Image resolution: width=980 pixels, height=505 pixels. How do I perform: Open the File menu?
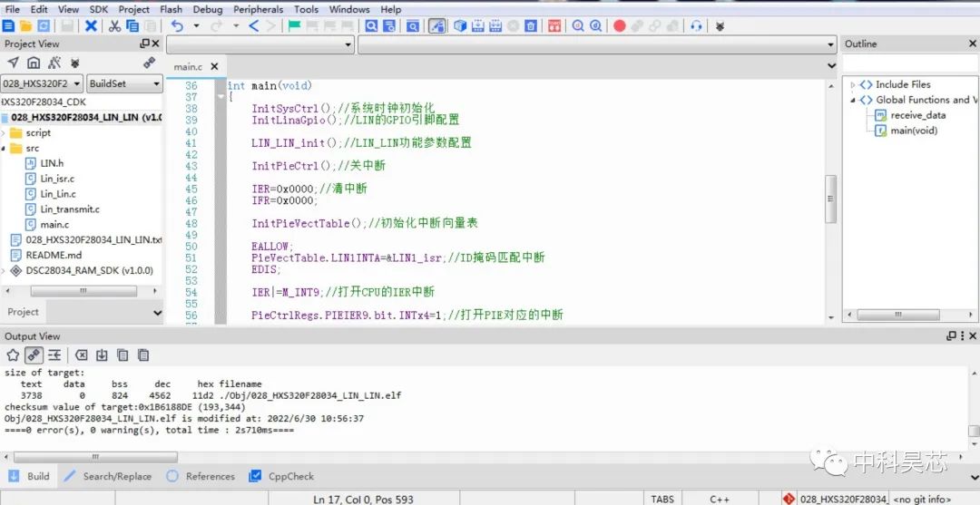tap(12, 9)
